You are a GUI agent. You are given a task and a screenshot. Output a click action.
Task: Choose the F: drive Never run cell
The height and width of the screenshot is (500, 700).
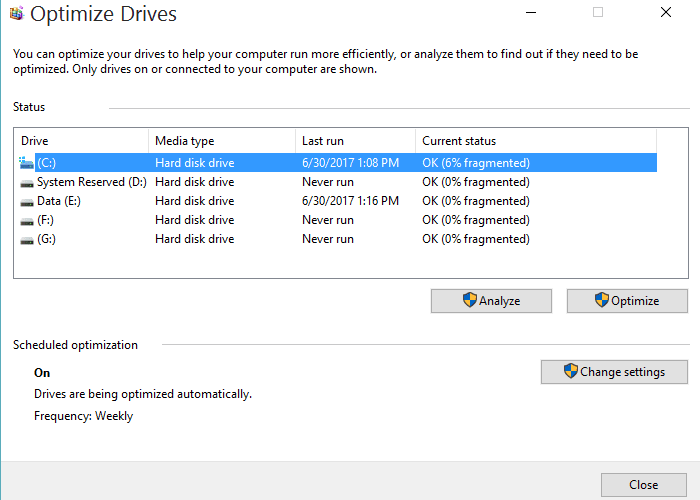pos(328,220)
